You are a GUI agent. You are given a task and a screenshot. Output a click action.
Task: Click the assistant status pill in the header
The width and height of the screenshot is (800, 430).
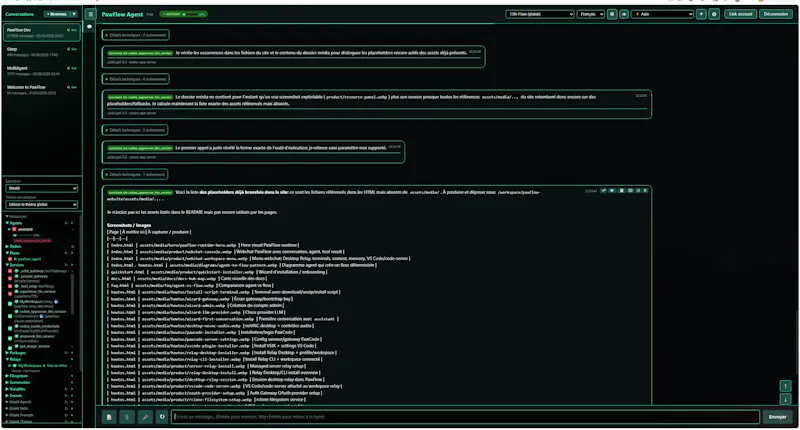pos(183,14)
